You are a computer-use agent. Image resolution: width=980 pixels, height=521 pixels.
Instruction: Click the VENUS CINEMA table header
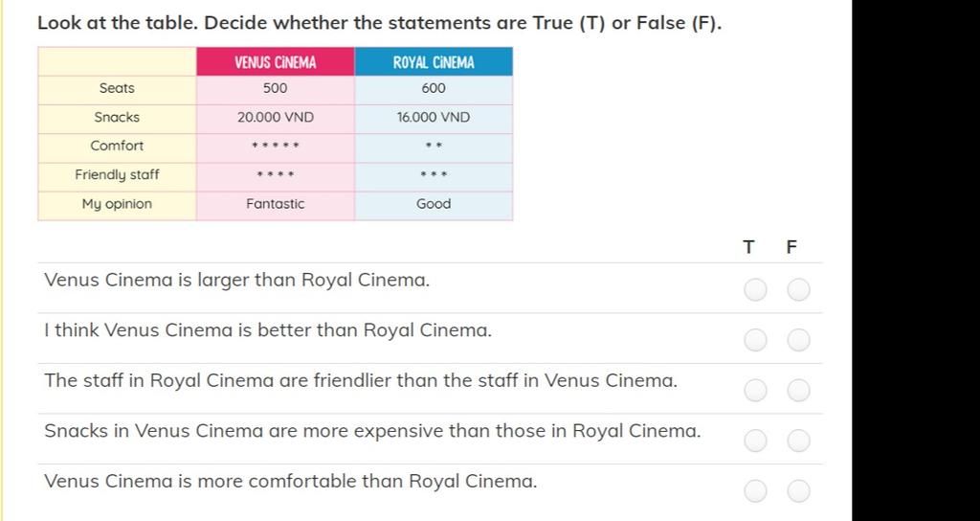pos(276,62)
